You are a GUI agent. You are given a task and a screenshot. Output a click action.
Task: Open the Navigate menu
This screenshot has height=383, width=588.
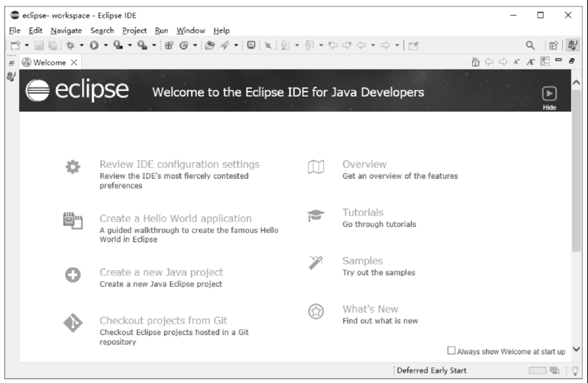[x=66, y=30]
